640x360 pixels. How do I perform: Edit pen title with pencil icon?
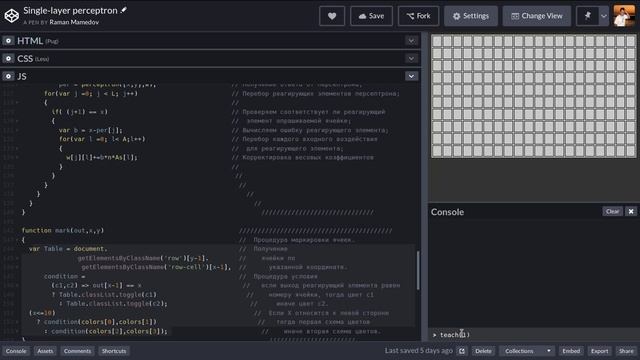pos(124,10)
